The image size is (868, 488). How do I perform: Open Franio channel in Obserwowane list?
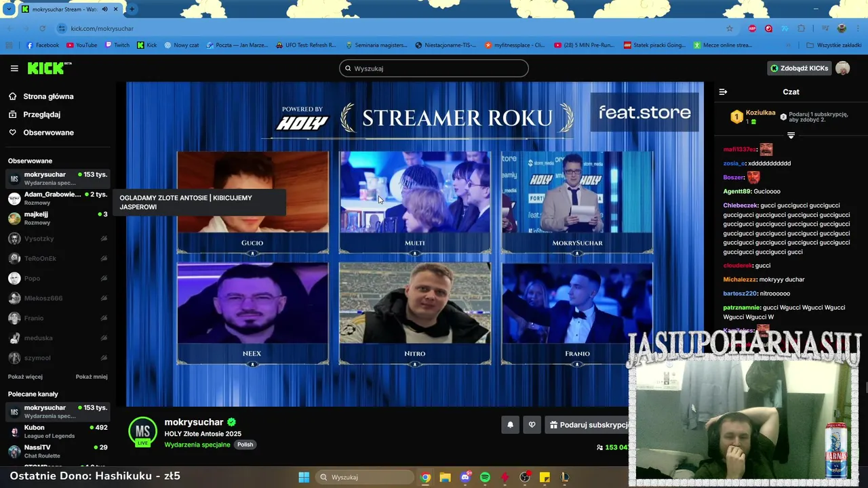[58, 318]
